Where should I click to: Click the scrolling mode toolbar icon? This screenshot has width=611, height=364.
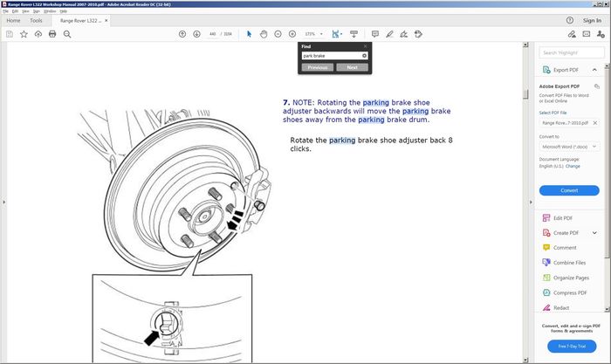pos(354,34)
